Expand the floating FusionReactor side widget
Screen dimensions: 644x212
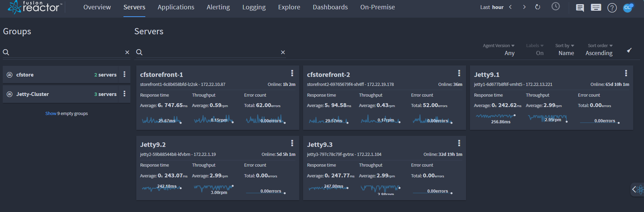637,189
